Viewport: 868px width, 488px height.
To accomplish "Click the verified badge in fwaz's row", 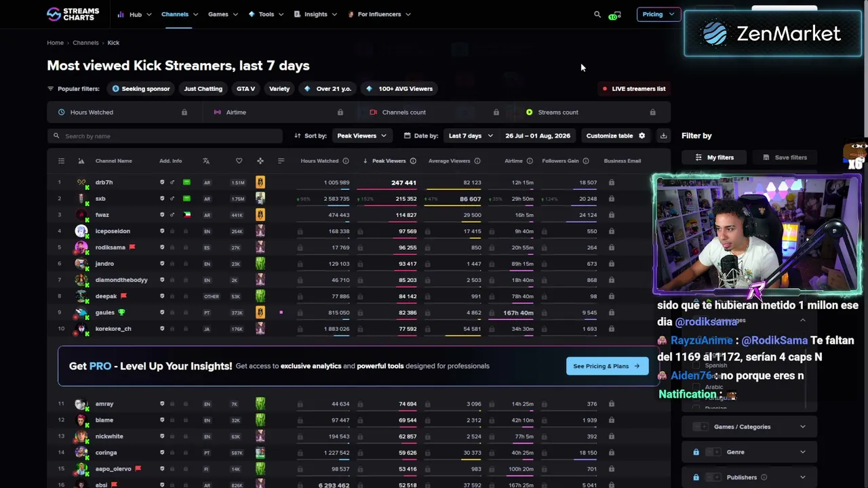I will coord(161,215).
